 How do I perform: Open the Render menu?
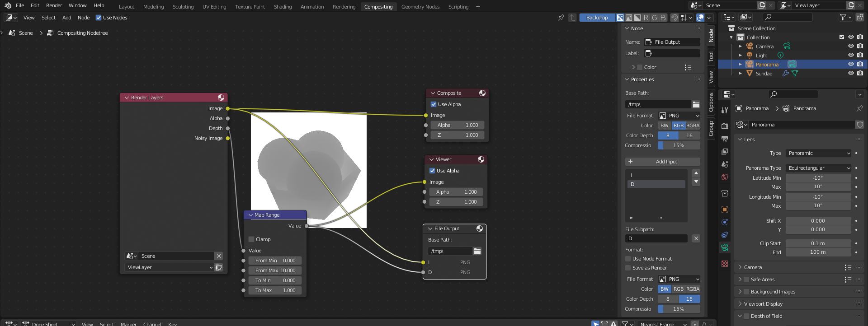tap(54, 5)
